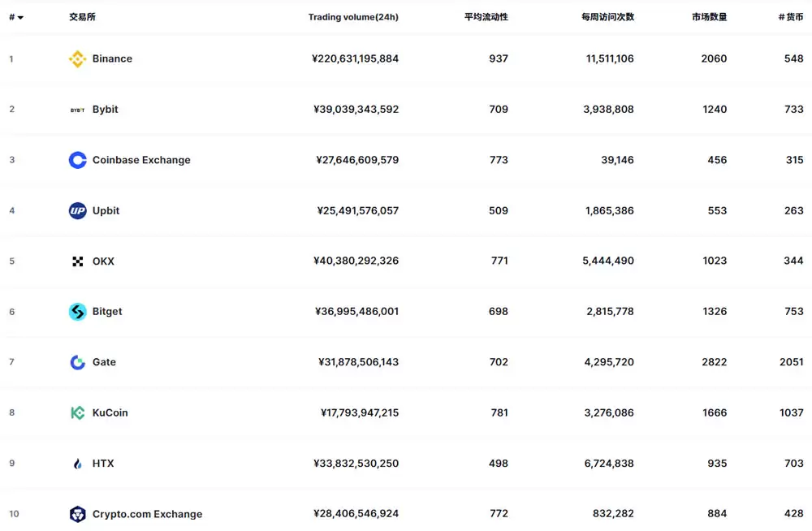Open the Coinbase Exchange name link
Image resolution: width=812 pixels, height=531 pixels.
coord(141,160)
